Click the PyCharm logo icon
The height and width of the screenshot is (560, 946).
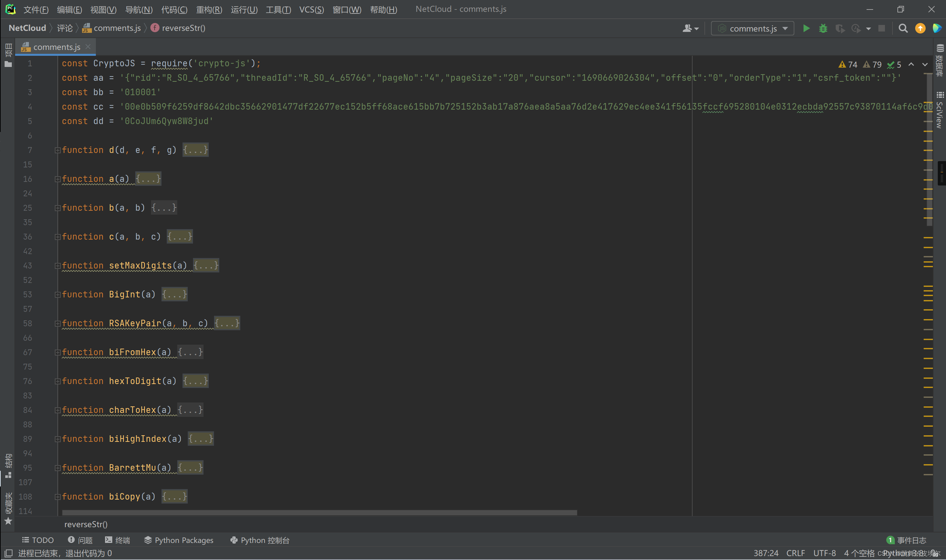[10, 9]
